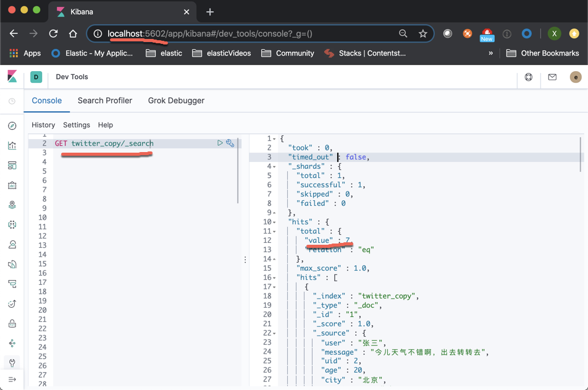Click the Kibana logo

(12, 76)
